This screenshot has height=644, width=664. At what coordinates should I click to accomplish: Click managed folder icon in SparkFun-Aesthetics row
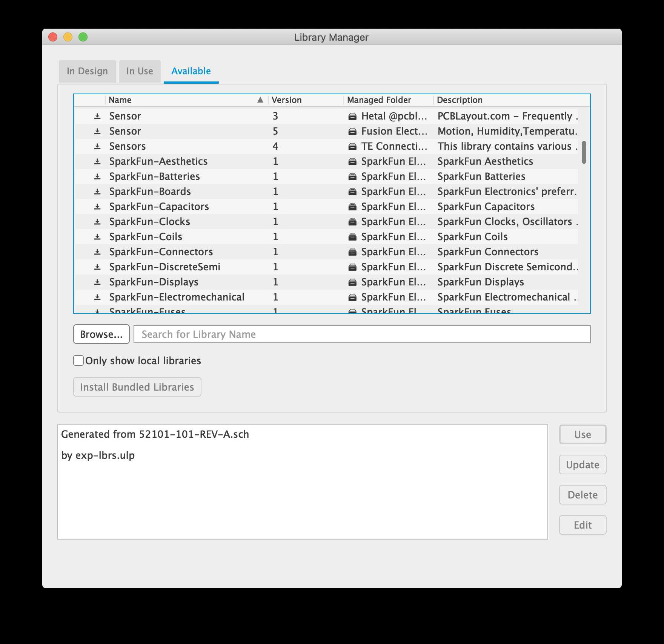click(352, 161)
